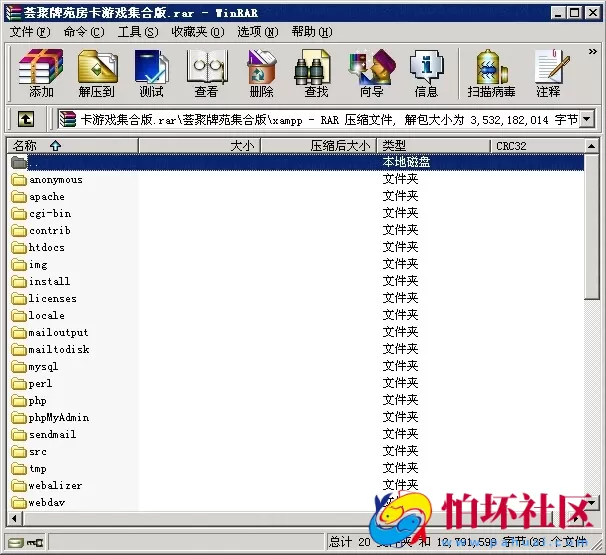
Task: Click the vertical scrollbar thumb
Action: pos(591,227)
